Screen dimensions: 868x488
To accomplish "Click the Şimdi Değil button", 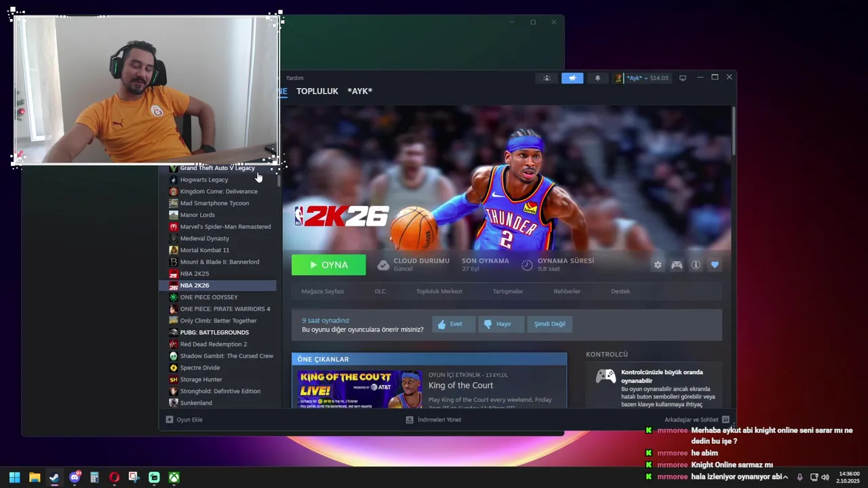I will tap(549, 324).
